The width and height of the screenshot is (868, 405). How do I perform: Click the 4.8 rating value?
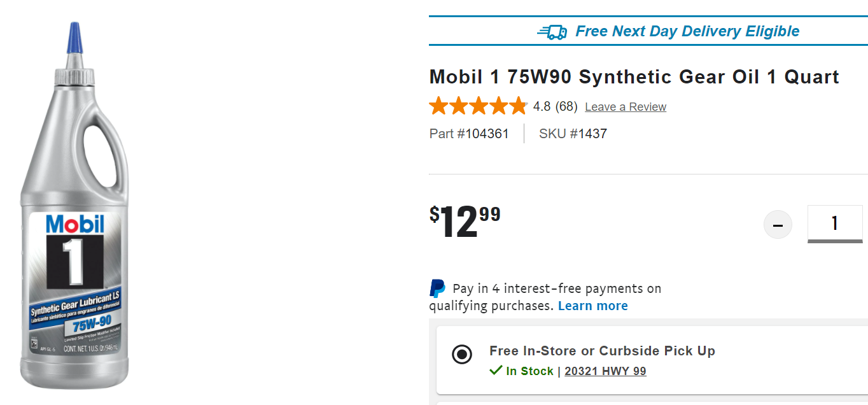tap(542, 107)
